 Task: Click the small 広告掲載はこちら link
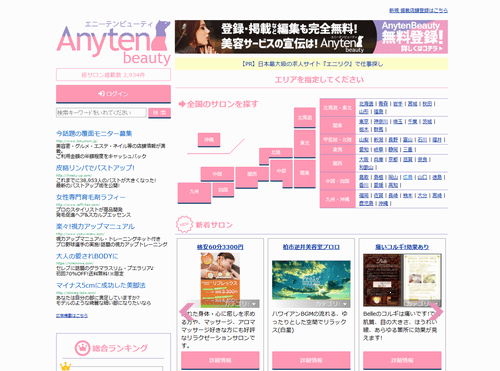tap(72, 316)
